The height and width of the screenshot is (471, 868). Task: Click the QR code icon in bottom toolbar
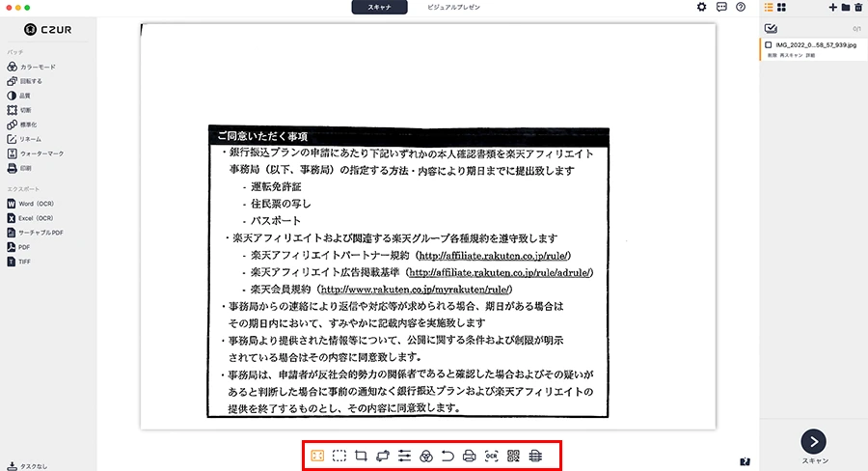513,456
